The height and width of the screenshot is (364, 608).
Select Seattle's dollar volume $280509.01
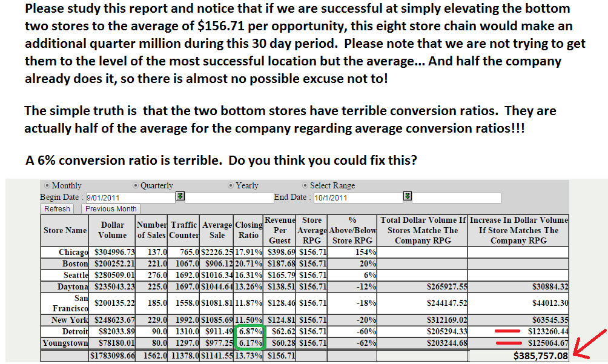pyautogui.click(x=113, y=276)
